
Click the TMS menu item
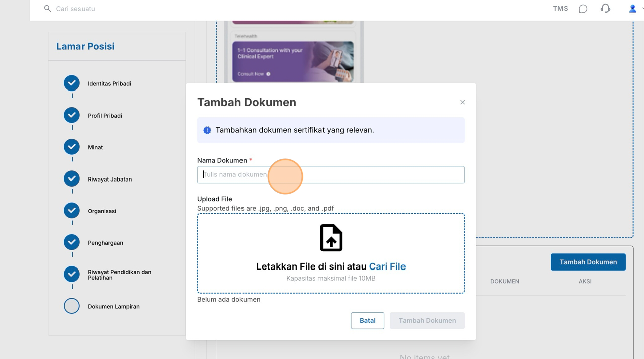click(560, 9)
